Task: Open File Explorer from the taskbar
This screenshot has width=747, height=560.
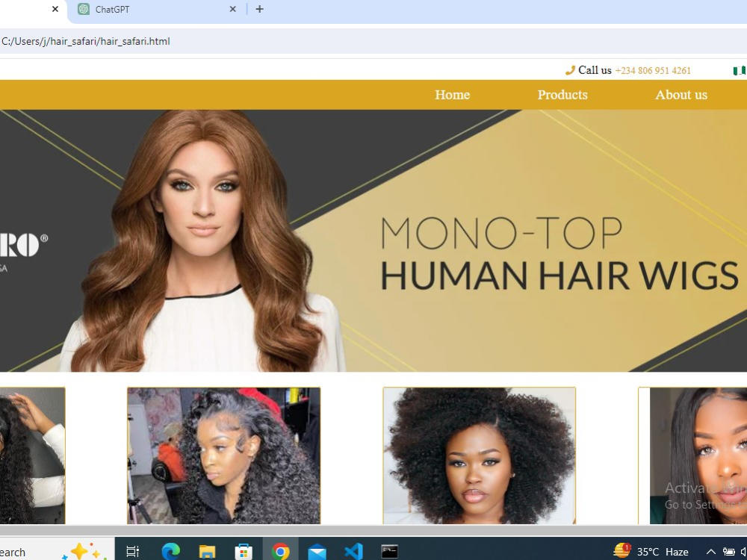Action: click(207, 552)
